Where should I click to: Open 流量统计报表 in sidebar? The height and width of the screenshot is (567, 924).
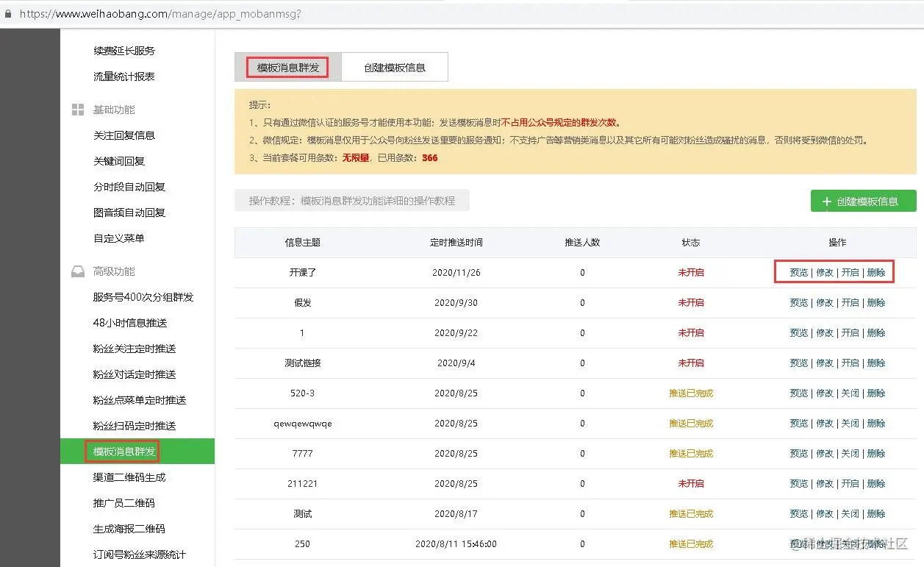[x=124, y=76]
